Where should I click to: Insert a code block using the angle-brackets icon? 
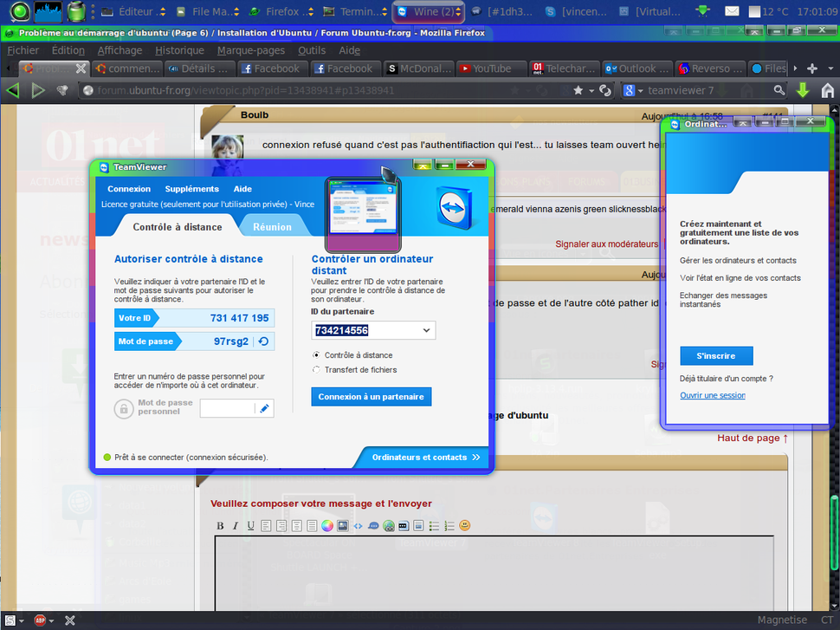358,526
